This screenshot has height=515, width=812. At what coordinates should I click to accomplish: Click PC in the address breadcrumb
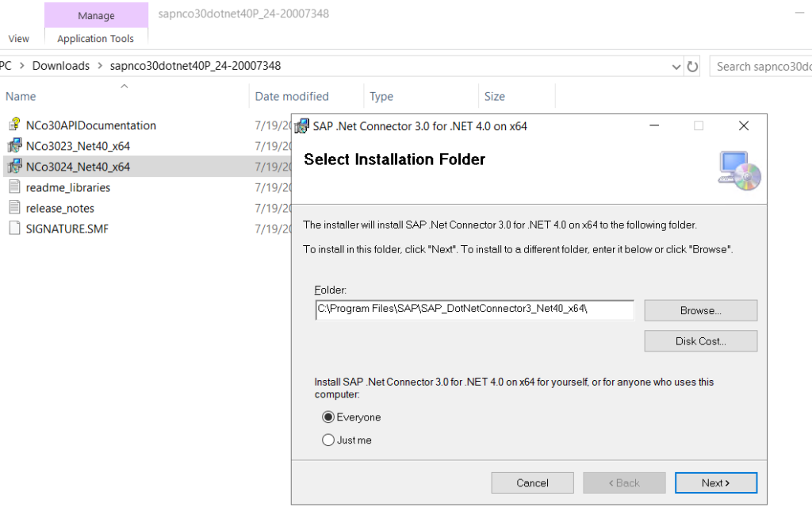point(6,66)
